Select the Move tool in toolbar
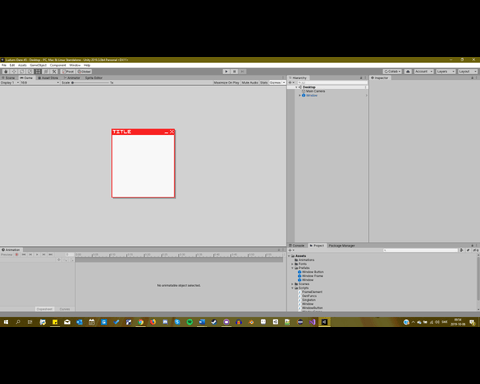Image resolution: width=480 pixels, height=384 pixels. click(14, 71)
